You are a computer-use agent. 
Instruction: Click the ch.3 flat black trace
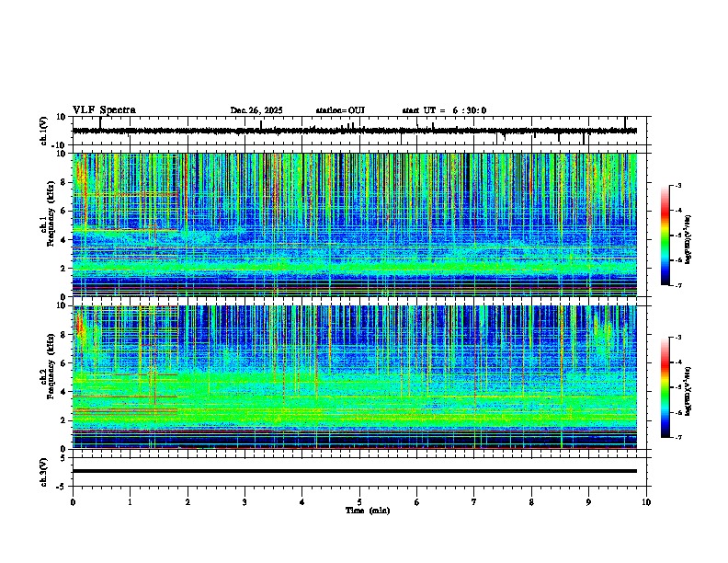pos(354,471)
